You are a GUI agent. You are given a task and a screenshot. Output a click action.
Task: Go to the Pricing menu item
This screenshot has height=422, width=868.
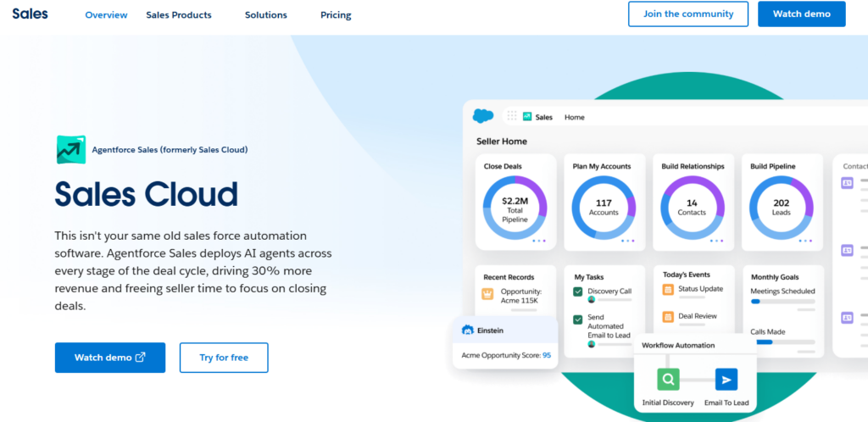pyautogui.click(x=336, y=15)
